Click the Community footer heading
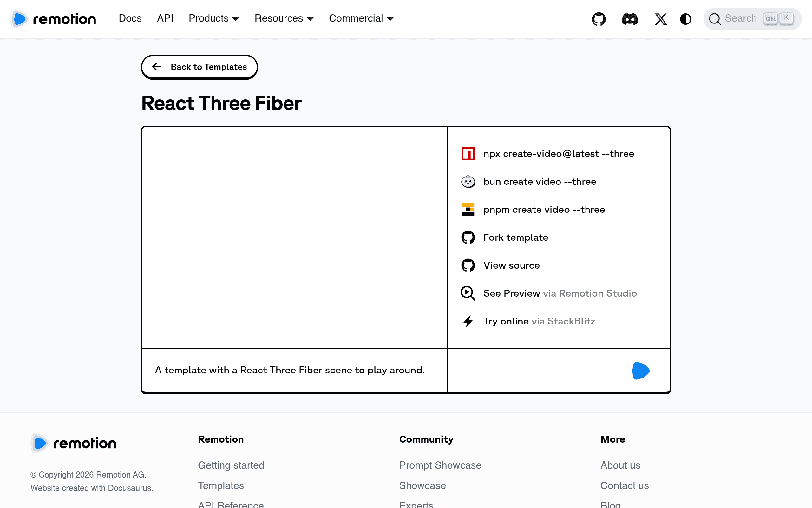Image resolution: width=812 pixels, height=508 pixels. click(x=426, y=439)
